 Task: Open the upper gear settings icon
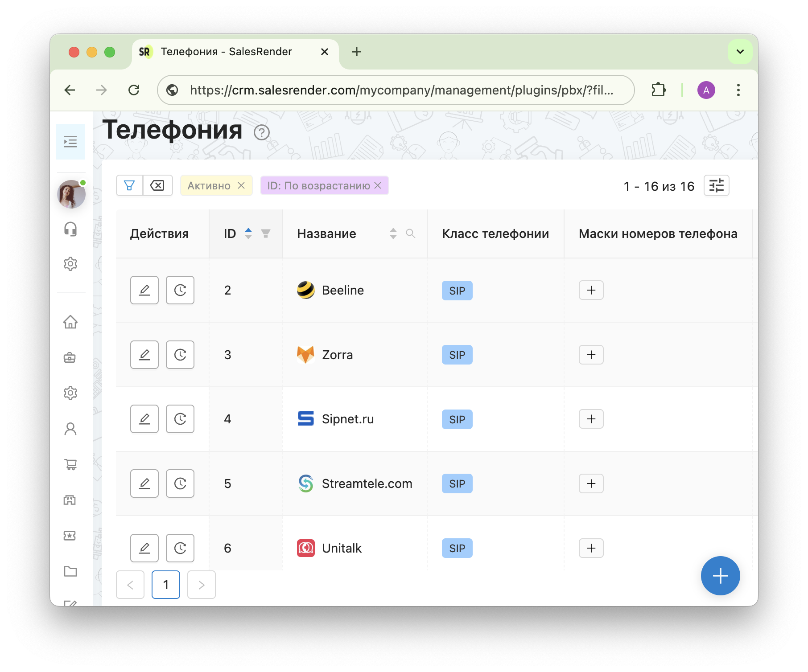70,264
